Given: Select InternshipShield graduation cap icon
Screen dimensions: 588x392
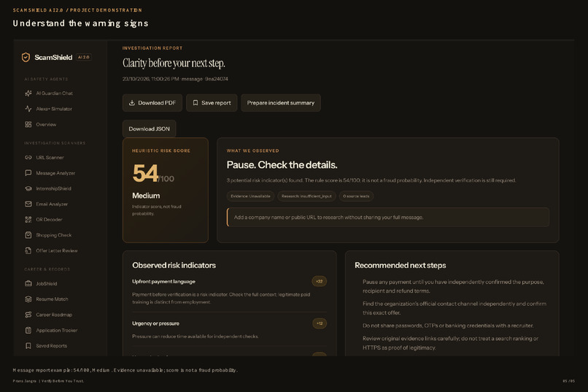Looking at the screenshot, I should coord(28,188).
